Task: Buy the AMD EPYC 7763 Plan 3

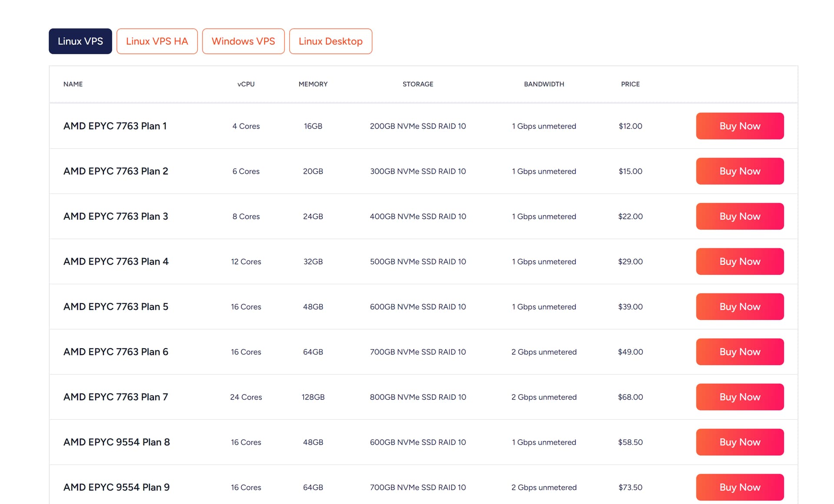Action: pyautogui.click(x=740, y=216)
